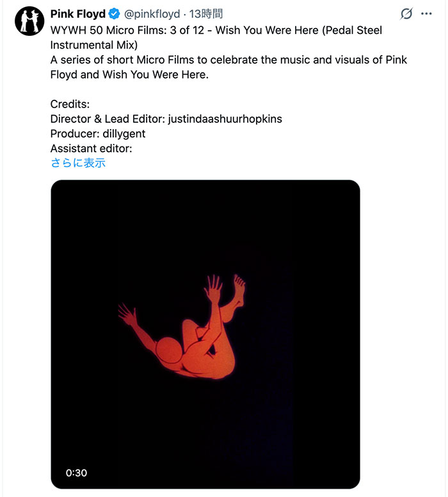Click the "Director & Lead Editor" credit line
Screen dimensions: 448x497
click(166, 118)
